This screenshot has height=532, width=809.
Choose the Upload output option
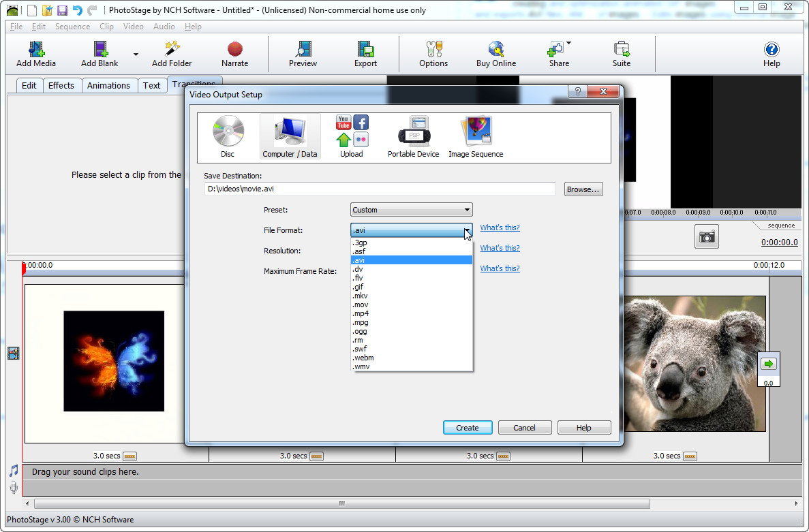click(x=352, y=136)
